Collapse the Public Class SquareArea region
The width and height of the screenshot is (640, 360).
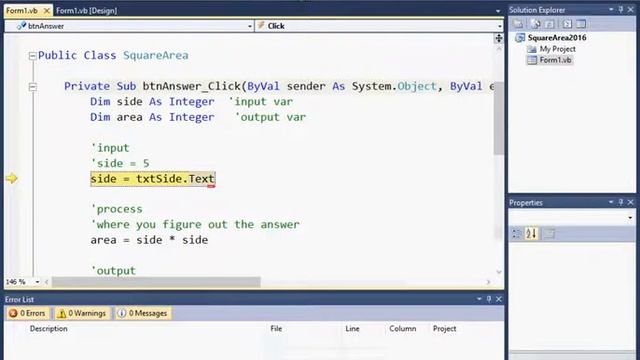click(x=33, y=56)
